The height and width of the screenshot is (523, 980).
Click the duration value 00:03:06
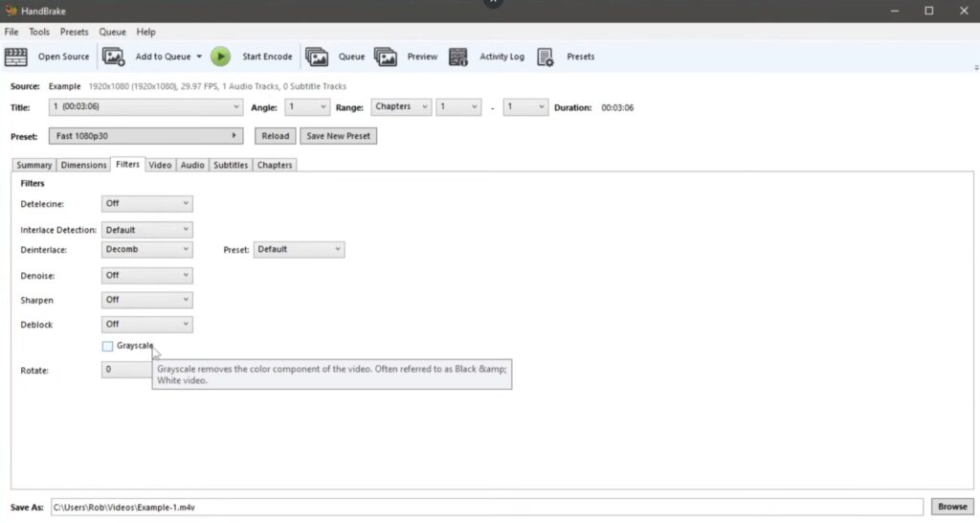617,107
